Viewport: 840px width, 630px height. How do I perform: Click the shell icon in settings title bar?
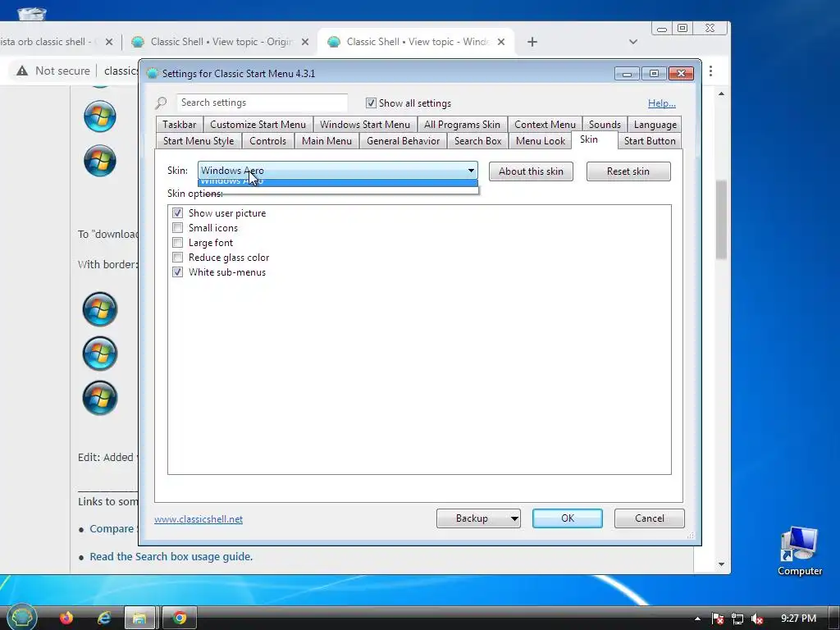pyautogui.click(x=153, y=73)
